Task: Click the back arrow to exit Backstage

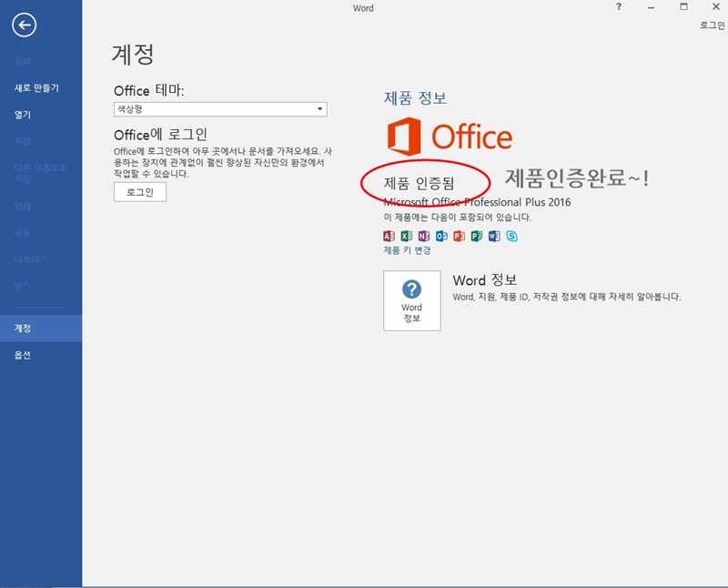Action: tap(24, 25)
